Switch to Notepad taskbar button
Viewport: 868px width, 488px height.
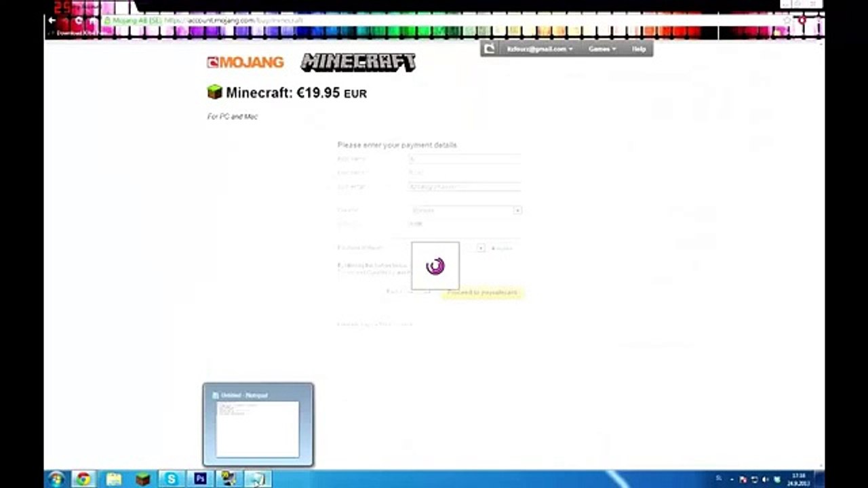[258, 479]
